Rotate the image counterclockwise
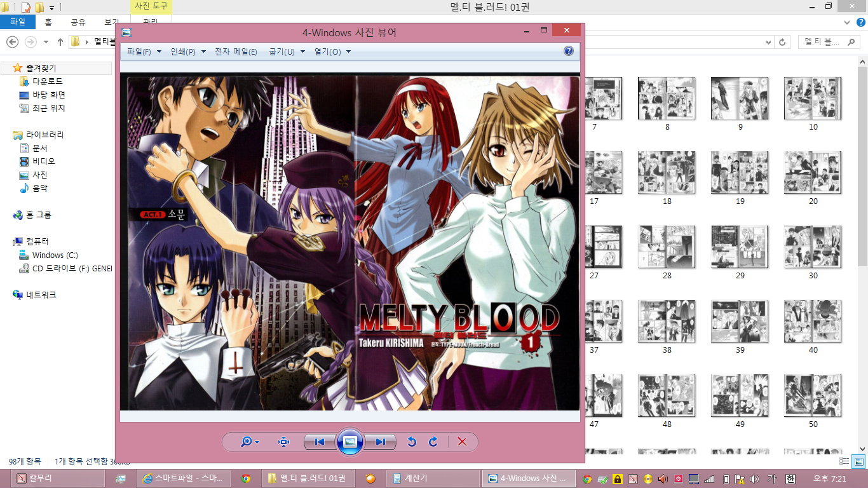The height and width of the screenshot is (488, 868). pyautogui.click(x=412, y=442)
